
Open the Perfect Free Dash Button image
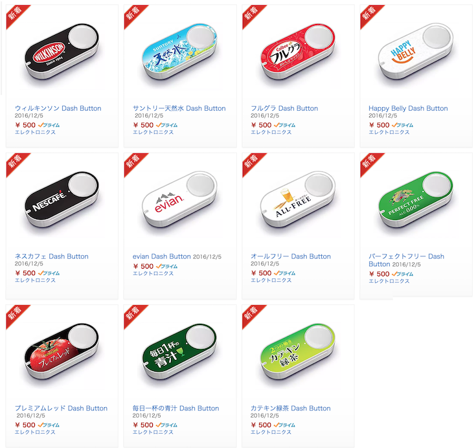tap(416, 199)
